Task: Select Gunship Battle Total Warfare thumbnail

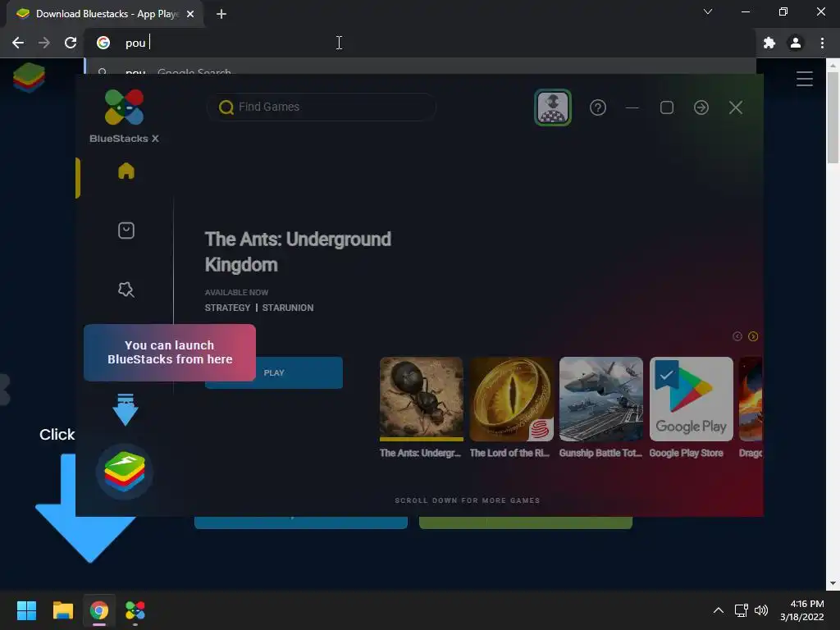Action: [601, 399]
